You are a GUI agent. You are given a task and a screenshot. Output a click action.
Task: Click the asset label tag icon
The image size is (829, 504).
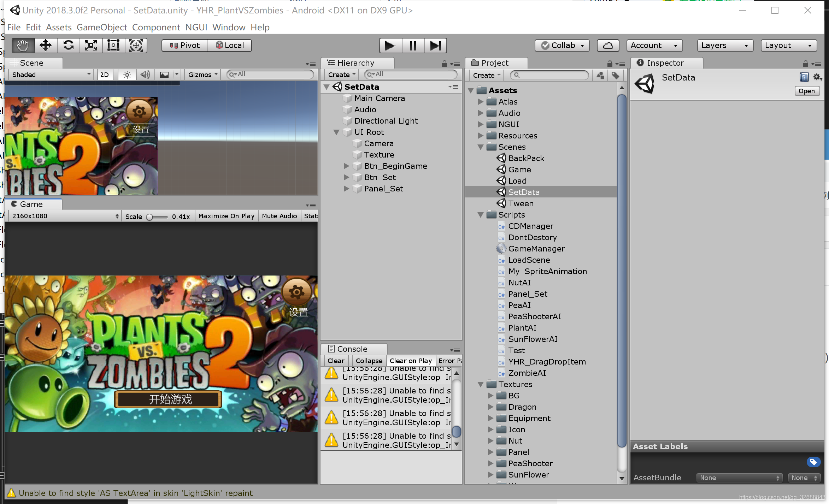pos(813,462)
